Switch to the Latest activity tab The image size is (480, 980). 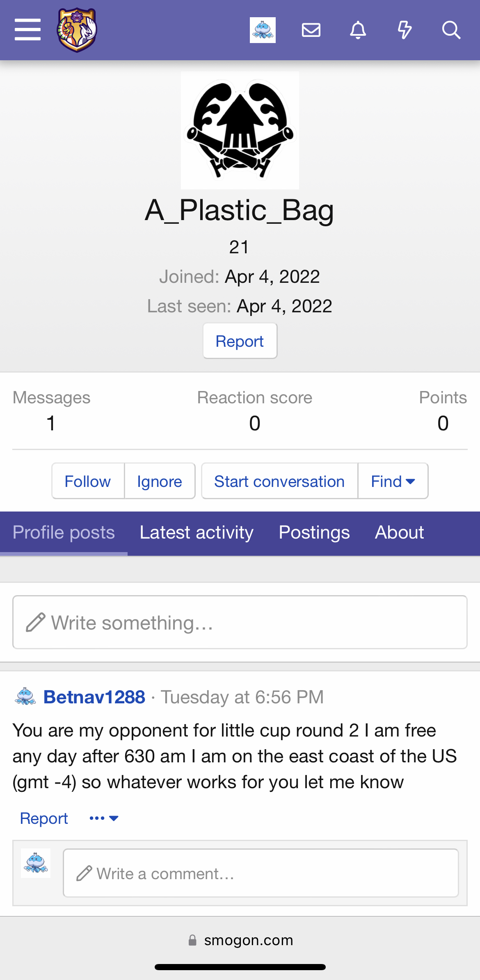click(197, 532)
